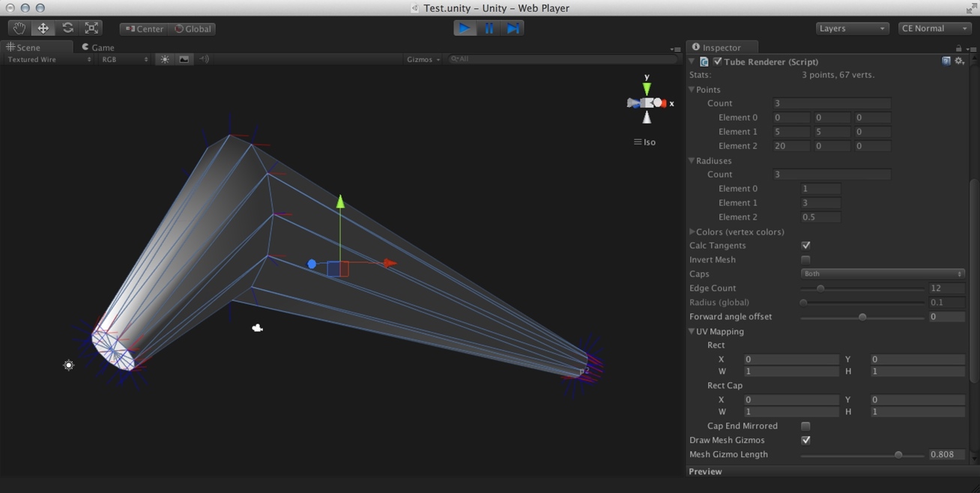Expand Colors (vertex colors) section
This screenshot has width=980, height=493.
692,232
